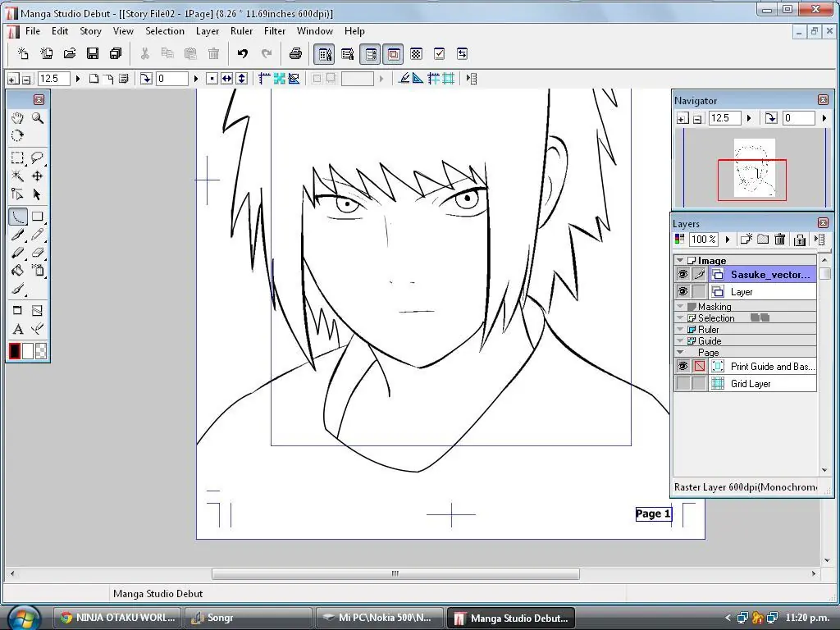Open Mi PC\Nokia 500 taskbar window
Viewport: 840px width, 630px height.
coord(379,618)
